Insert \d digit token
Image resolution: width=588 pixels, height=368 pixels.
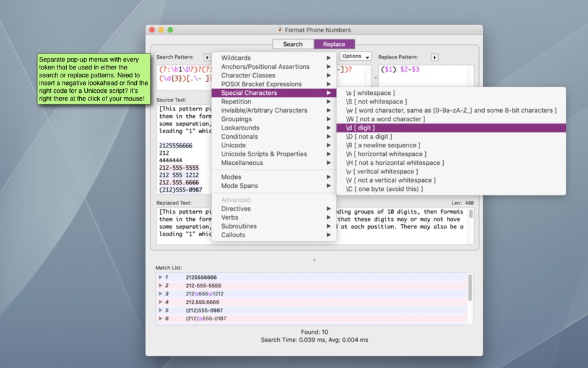pos(451,128)
